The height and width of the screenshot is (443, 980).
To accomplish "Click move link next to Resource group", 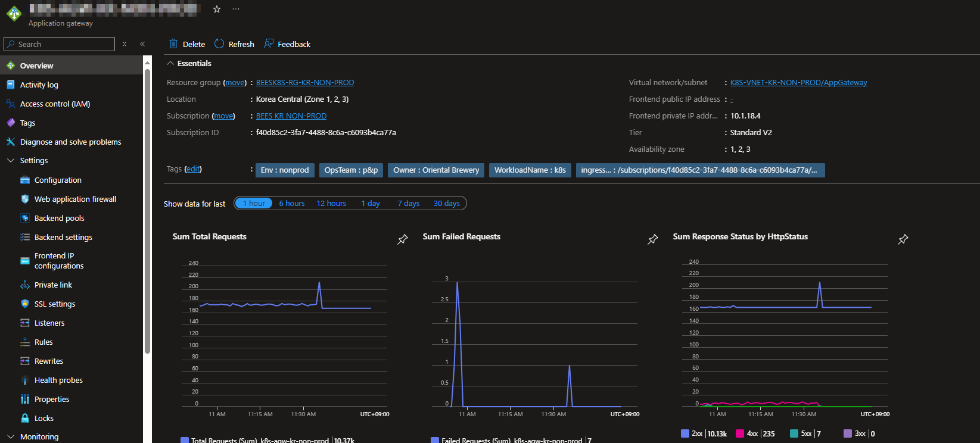I will [x=235, y=83].
